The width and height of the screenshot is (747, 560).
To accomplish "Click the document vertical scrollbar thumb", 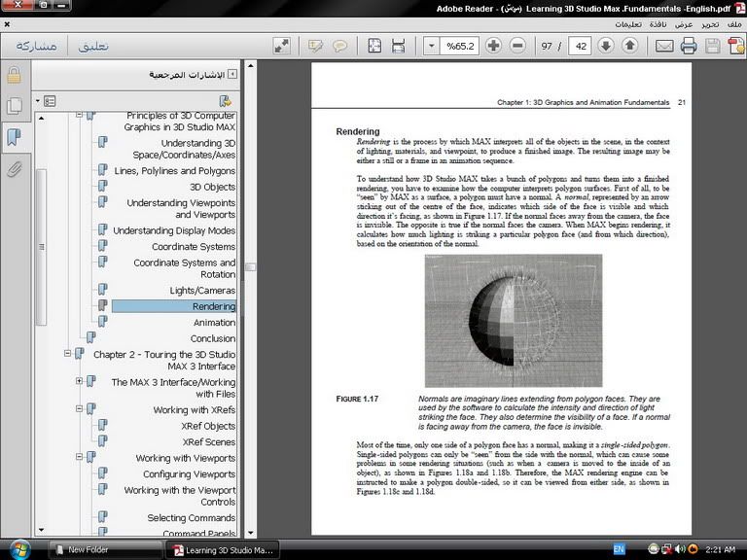I will coord(251,267).
